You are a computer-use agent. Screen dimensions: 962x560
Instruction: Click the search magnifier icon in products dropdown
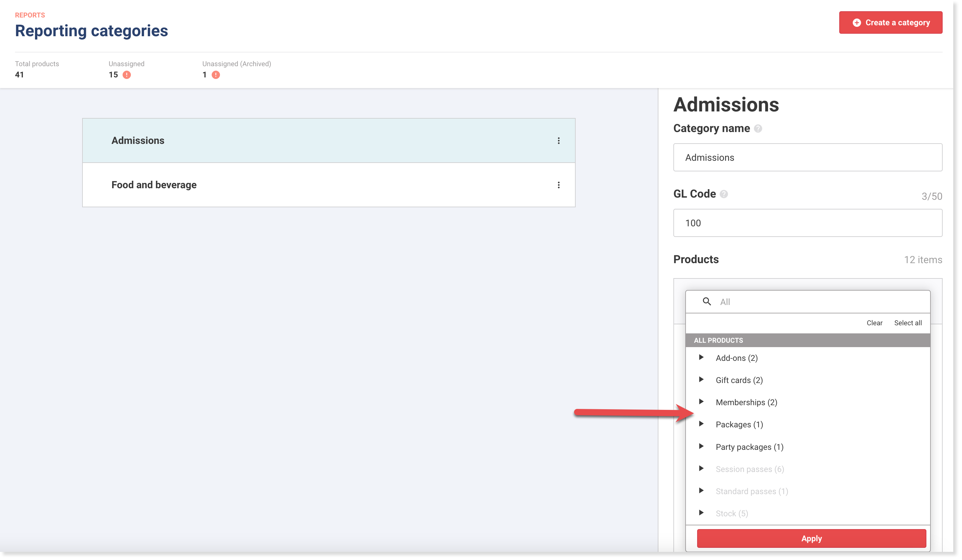pyautogui.click(x=707, y=302)
